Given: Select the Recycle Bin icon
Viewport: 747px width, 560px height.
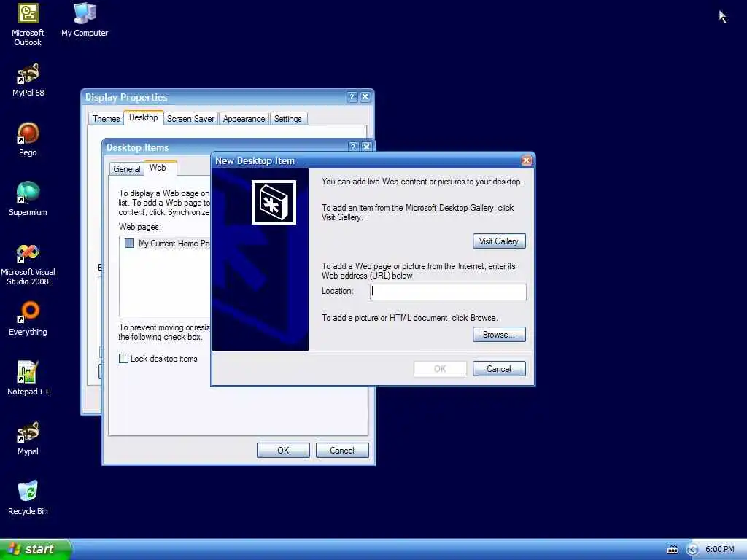Looking at the screenshot, I should tap(28, 498).
